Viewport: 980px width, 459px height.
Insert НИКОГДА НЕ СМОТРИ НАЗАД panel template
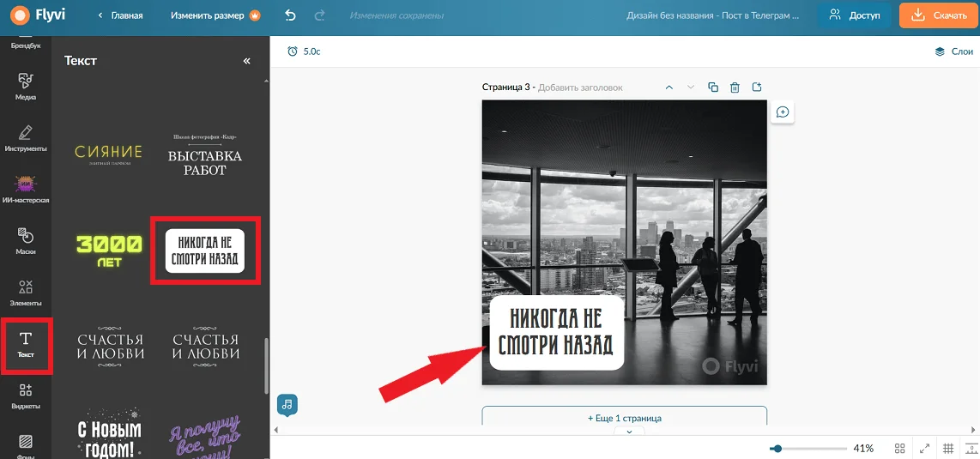(205, 251)
